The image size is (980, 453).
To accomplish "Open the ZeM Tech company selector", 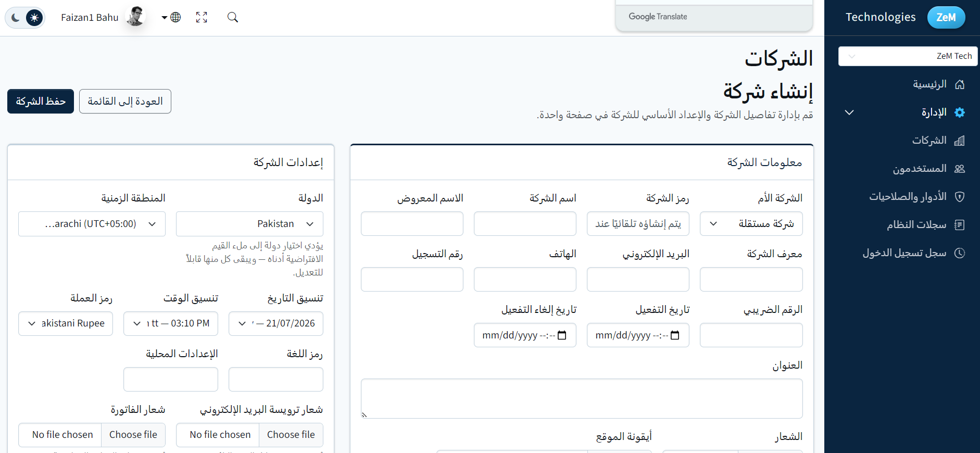I will (x=908, y=56).
